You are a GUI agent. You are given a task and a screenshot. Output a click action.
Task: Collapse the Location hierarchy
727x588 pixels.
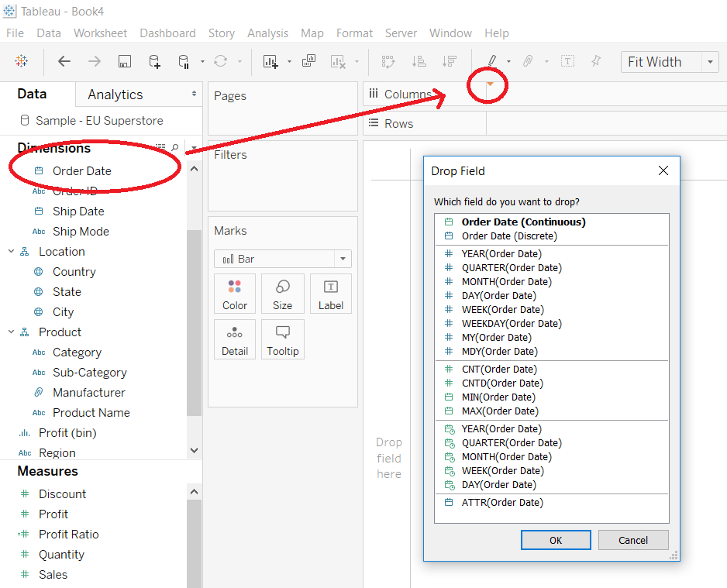coord(11,252)
